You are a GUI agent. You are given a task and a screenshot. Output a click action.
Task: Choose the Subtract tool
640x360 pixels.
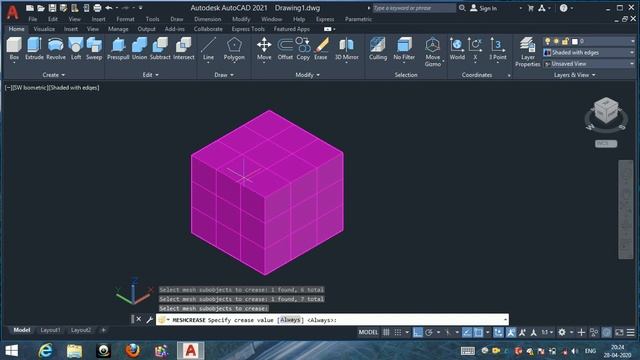[160, 49]
